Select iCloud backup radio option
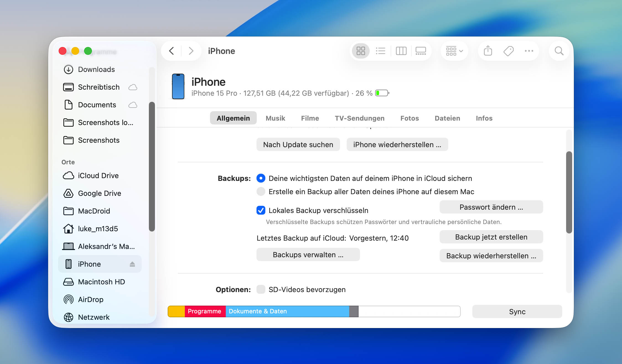The image size is (622, 364). 261,178
